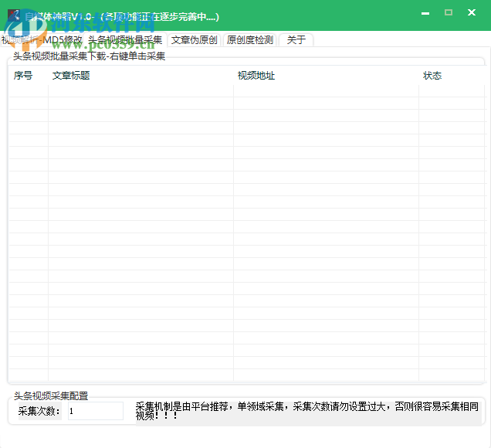The width and height of the screenshot is (491, 448).
Task: Click the 采集次数 label
Action: point(40,411)
